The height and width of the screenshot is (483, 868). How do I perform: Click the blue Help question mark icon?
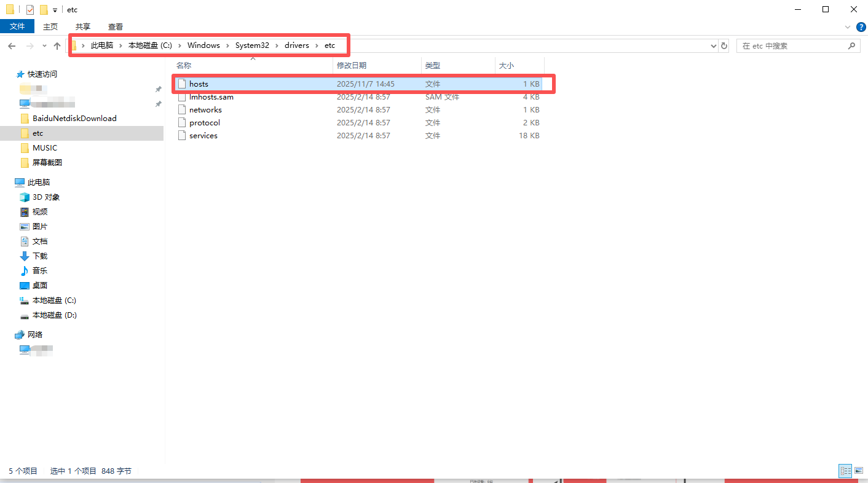pos(861,27)
